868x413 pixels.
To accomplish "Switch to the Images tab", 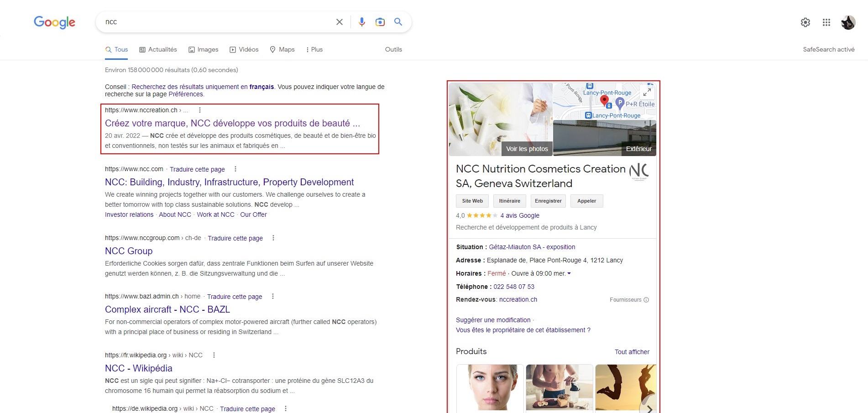I will (204, 49).
